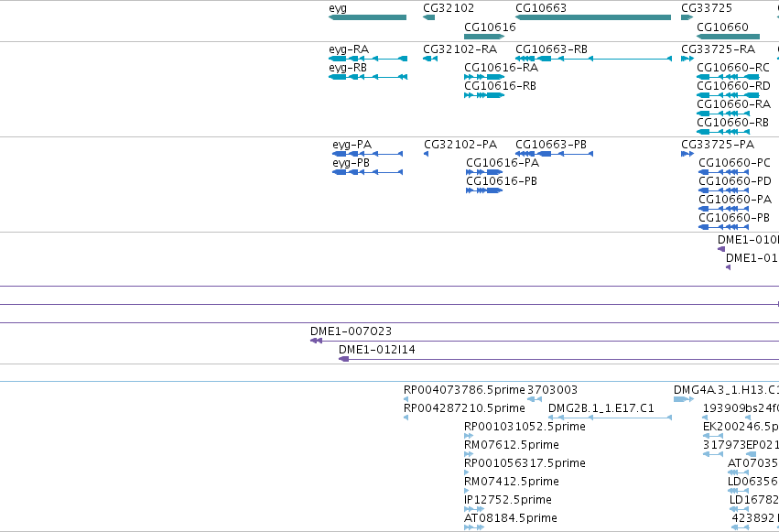
Task: Select the CG10616 gene bar
Action: [x=484, y=37]
